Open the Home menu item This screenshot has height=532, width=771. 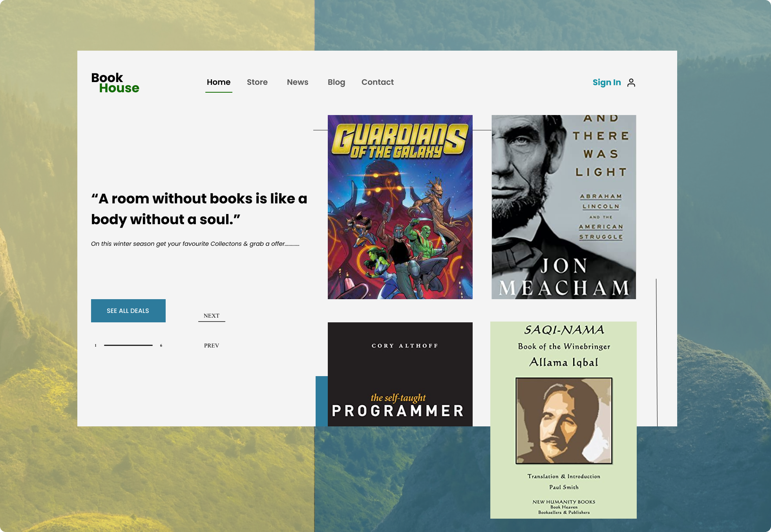click(219, 82)
